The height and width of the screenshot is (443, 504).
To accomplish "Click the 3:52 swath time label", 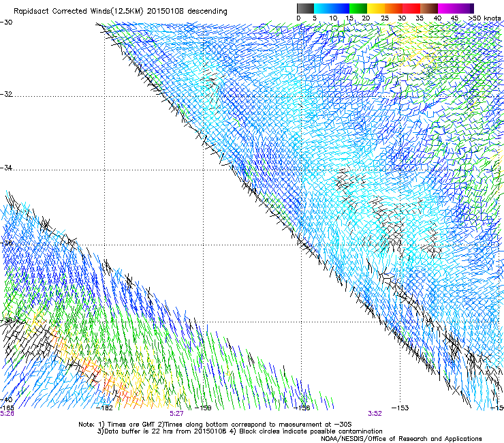I will pos(375,414).
